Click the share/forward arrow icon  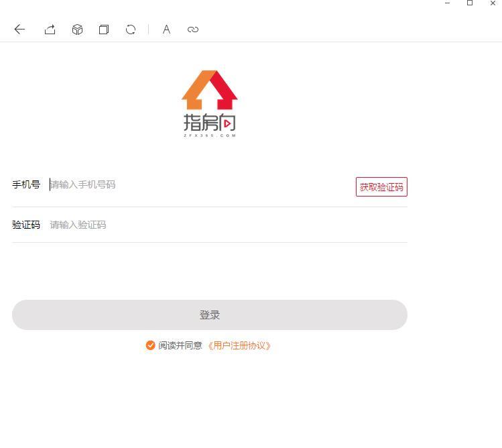(50, 30)
